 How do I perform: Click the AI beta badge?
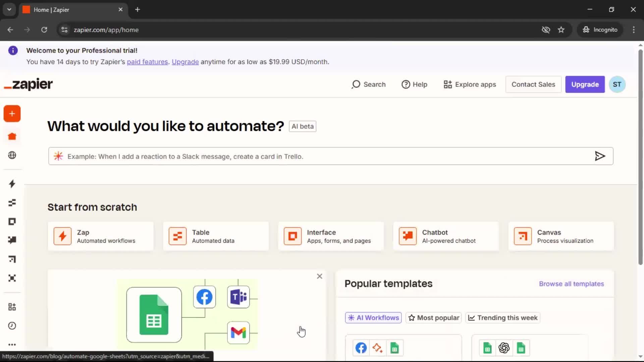pyautogui.click(x=303, y=126)
